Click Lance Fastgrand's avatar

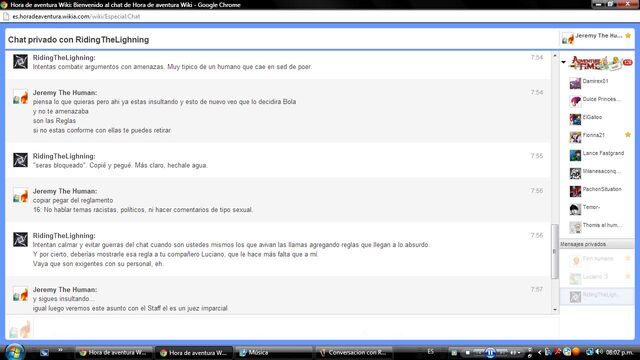coord(575,155)
